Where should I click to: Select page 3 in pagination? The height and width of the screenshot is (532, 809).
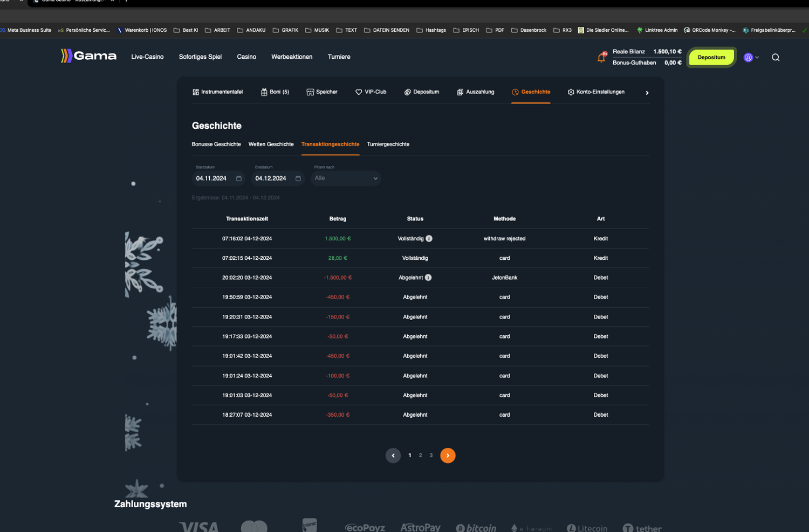[431, 455]
